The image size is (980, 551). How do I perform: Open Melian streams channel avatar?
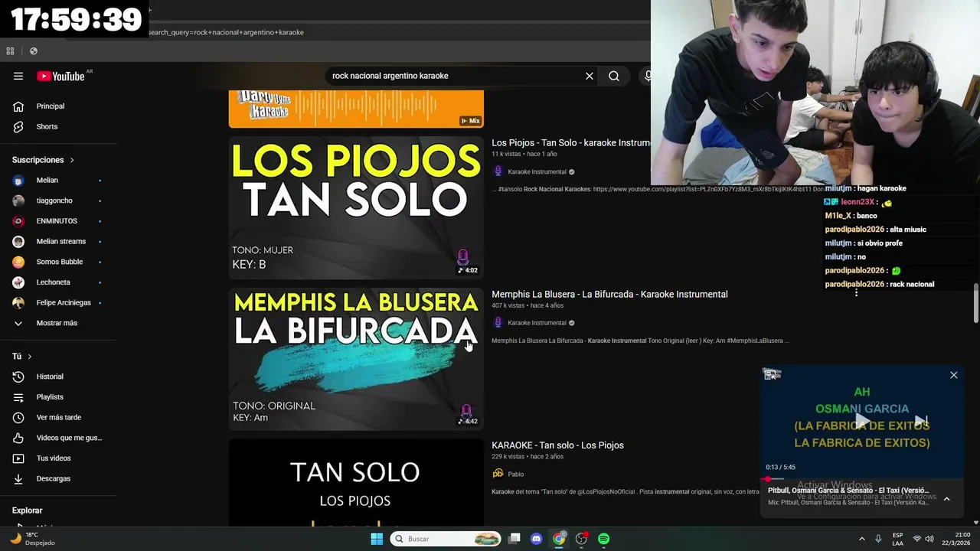[x=18, y=241]
